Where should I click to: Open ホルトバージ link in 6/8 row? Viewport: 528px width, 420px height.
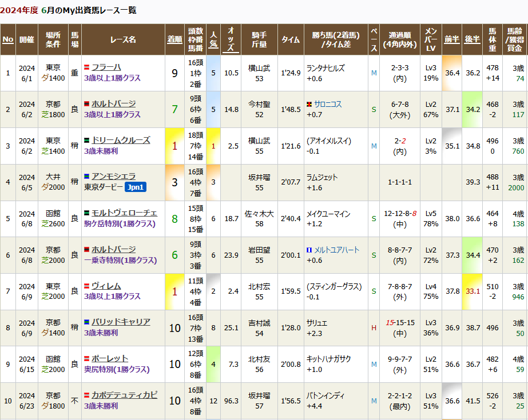point(113,250)
